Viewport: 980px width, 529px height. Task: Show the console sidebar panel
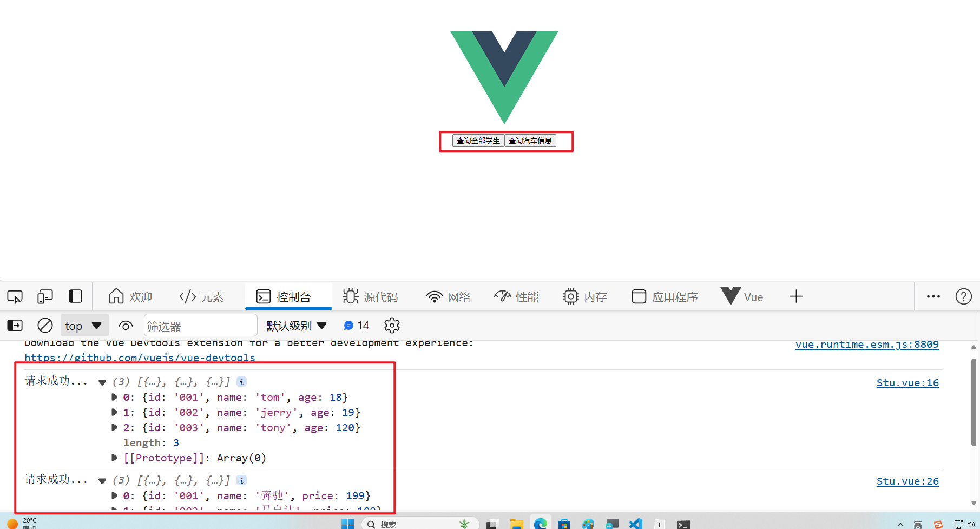pos(15,326)
